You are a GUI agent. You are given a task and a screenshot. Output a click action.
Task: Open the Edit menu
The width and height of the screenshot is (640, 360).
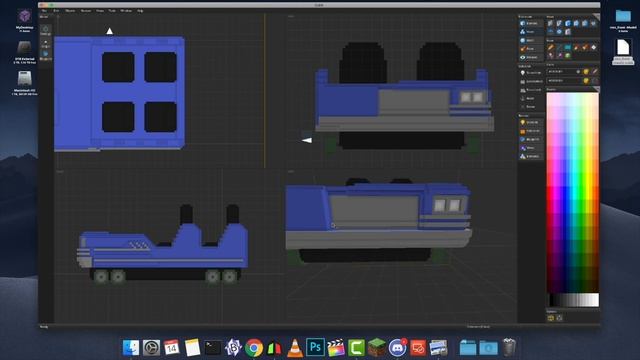(56, 11)
